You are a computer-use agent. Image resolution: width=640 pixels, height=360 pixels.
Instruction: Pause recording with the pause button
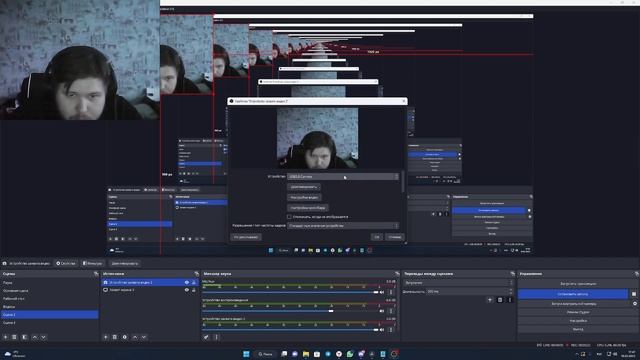[634, 294]
